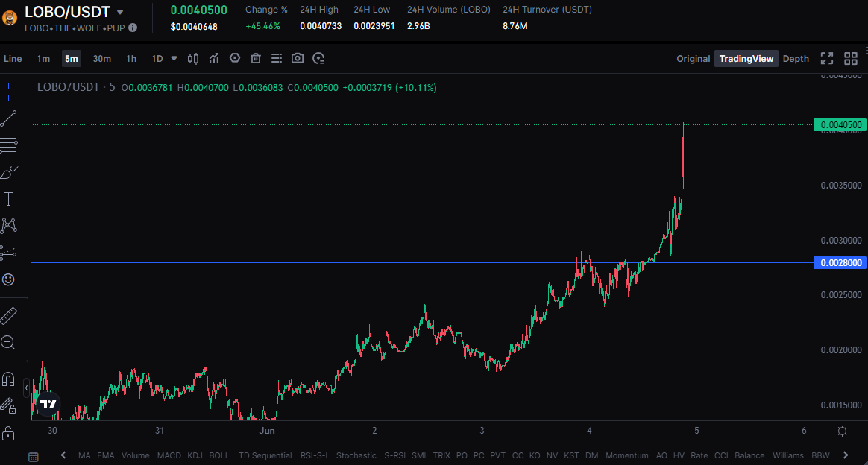Switch to the Depth chart tab
The width and height of the screenshot is (868, 465).
coord(796,59)
